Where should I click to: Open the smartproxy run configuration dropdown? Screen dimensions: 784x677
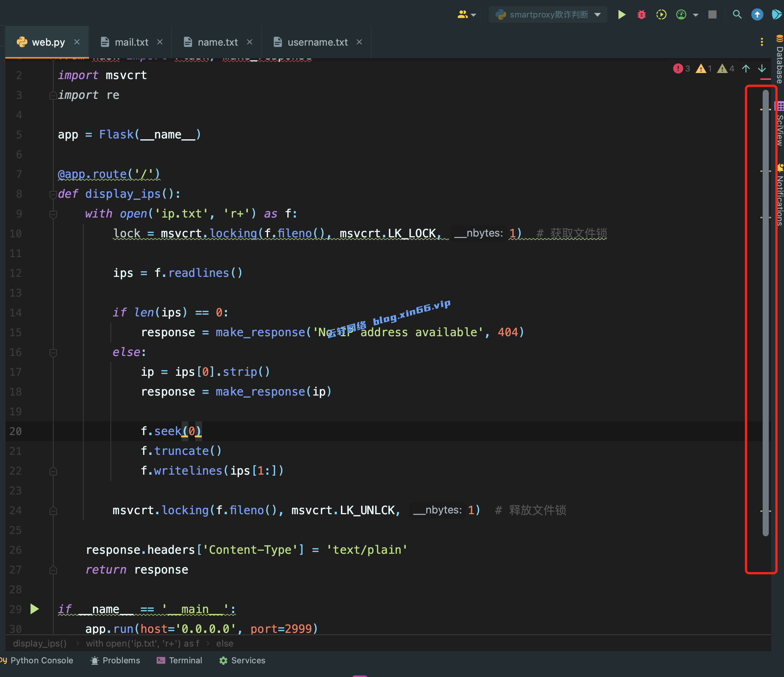[x=548, y=15]
